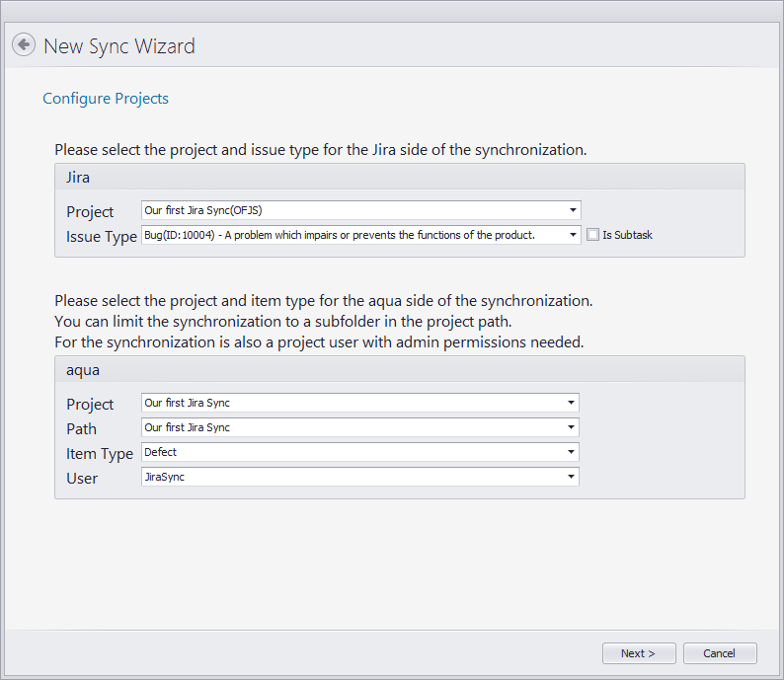
Task: Click the aqua Path field text
Action: (187, 427)
